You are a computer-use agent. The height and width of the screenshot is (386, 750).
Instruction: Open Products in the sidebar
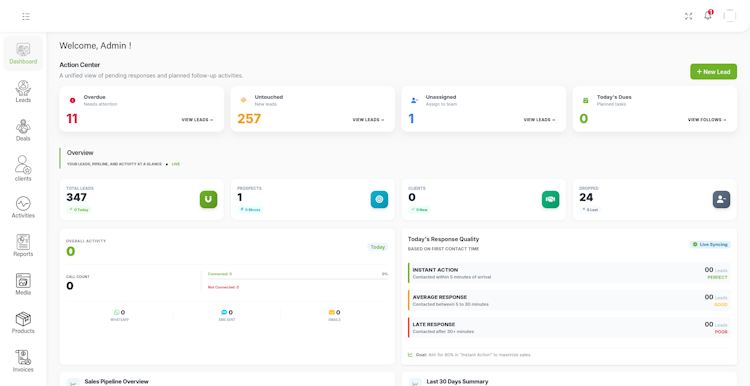(x=23, y=323)
